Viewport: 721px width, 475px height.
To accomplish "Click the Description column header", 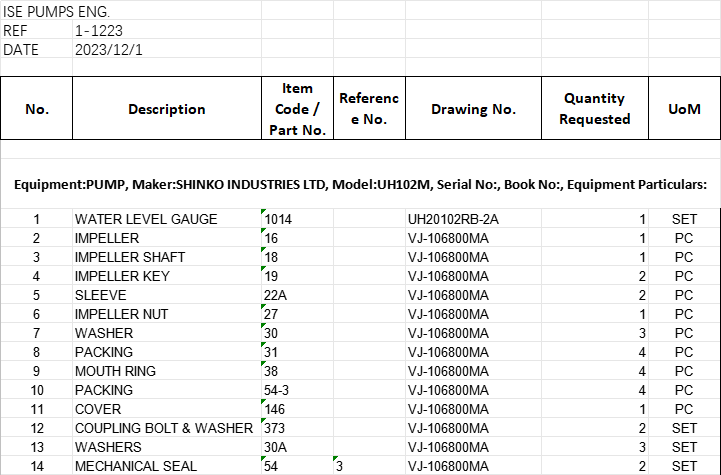I will pyautogui.click(x=166, y=109).
